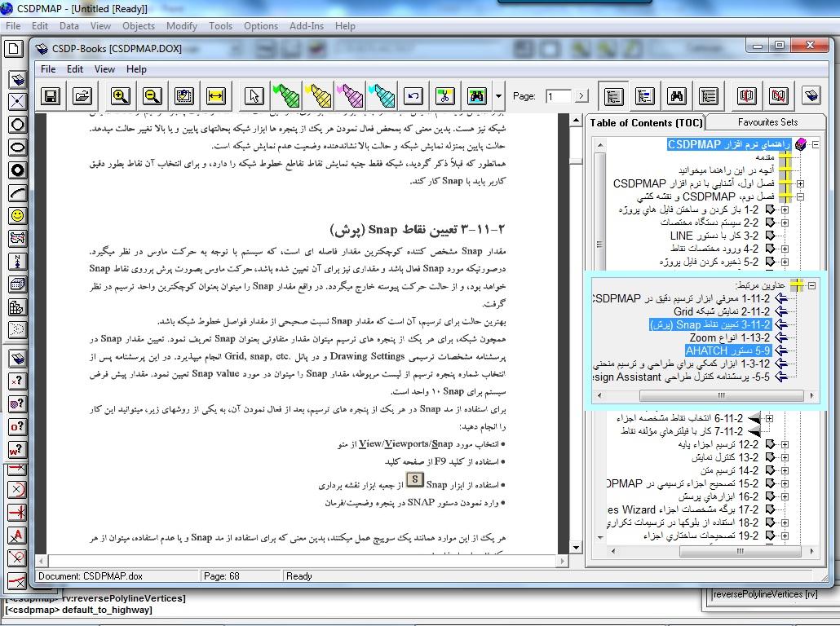
Task: Select the Table of Contents (TOC) tab
Action: tap(646, 122)
